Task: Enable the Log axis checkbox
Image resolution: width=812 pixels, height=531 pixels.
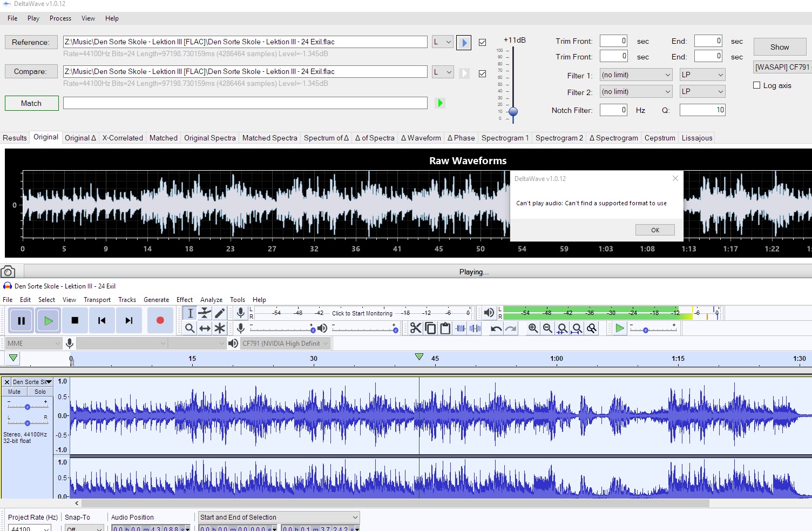Action: click(x=757, y=85)
